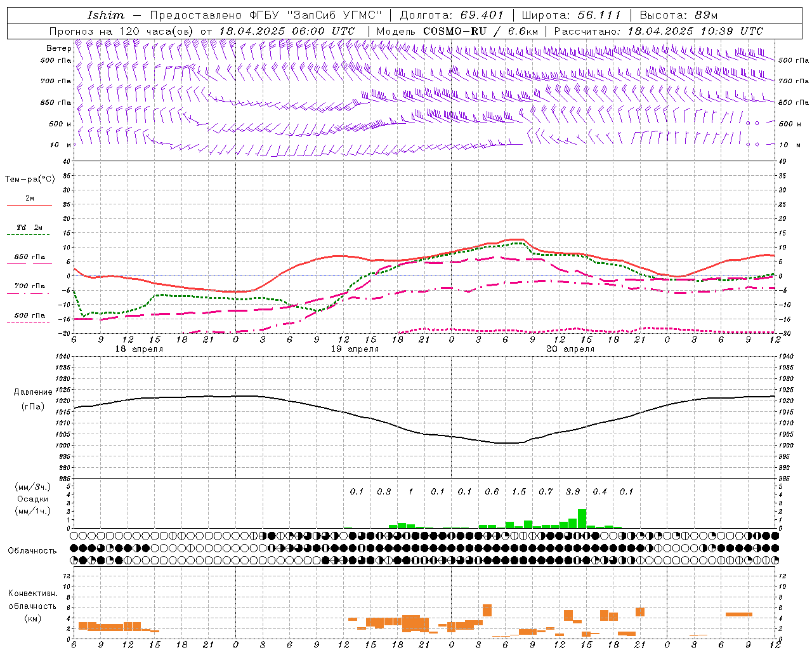This screenshot has width=812, height=650.
Task: Click the "0.7" three-hour precipitation value
Action: (x=546, y=491)
